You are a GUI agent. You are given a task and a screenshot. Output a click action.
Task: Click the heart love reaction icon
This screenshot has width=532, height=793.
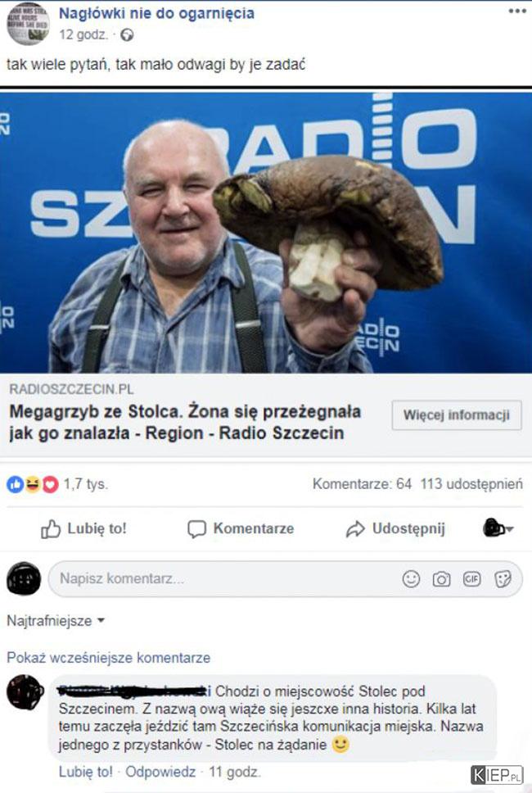coord(50,484)
